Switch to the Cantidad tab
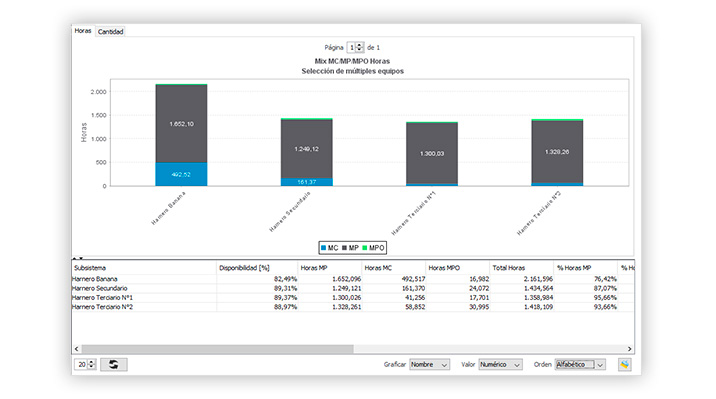Viewport: 716px width, 399px height. coord(111,32)
